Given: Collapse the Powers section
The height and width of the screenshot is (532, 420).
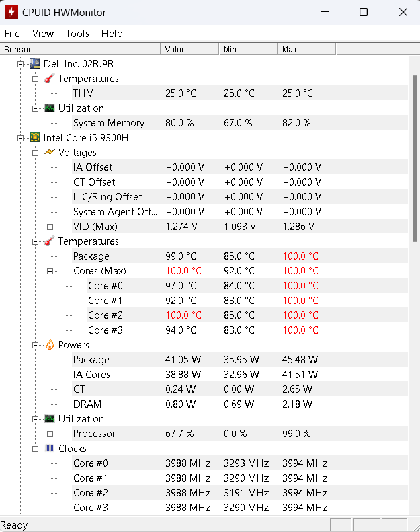Looking at the screenshot, I should coord(35,345).
